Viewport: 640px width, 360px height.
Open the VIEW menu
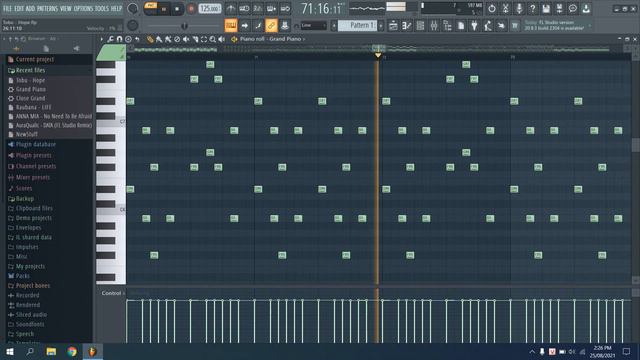[66, 9]
